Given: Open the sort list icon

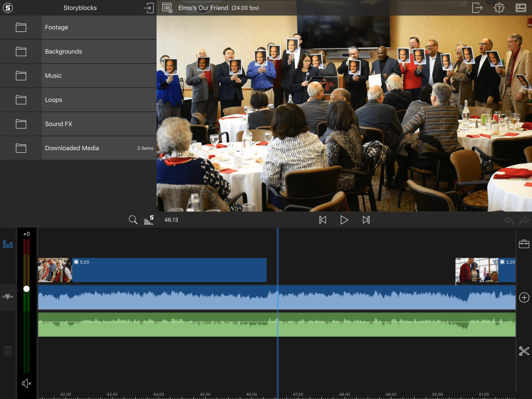Looking at the screenshot, I should click(x=149, y=219).
